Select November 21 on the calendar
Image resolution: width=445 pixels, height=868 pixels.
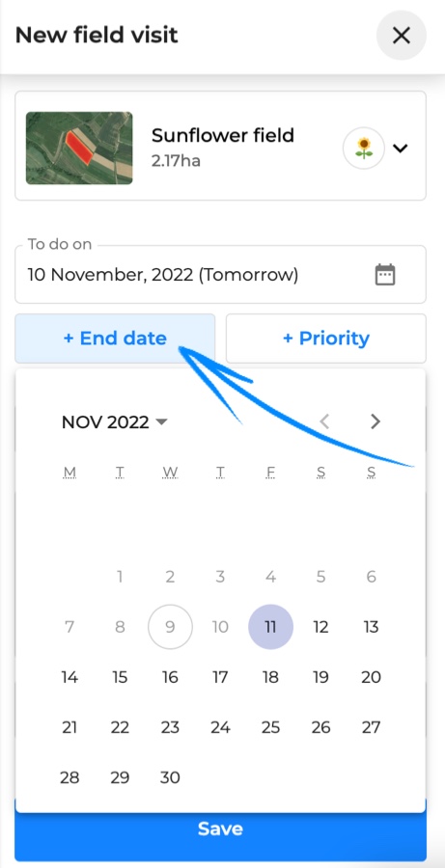(x=70, y=727)
